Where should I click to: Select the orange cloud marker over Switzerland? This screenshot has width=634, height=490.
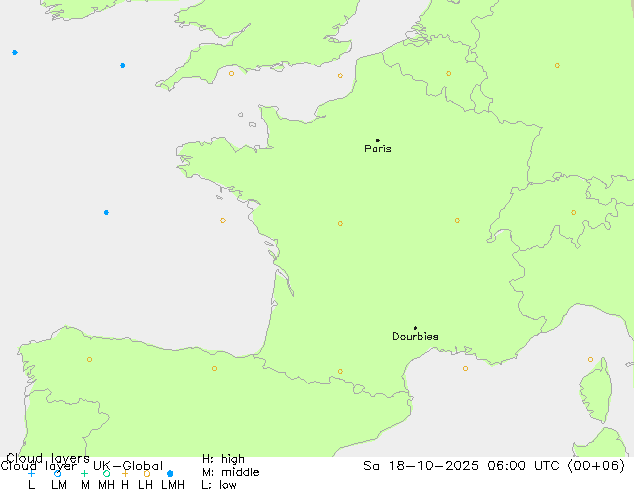[573, 212]
